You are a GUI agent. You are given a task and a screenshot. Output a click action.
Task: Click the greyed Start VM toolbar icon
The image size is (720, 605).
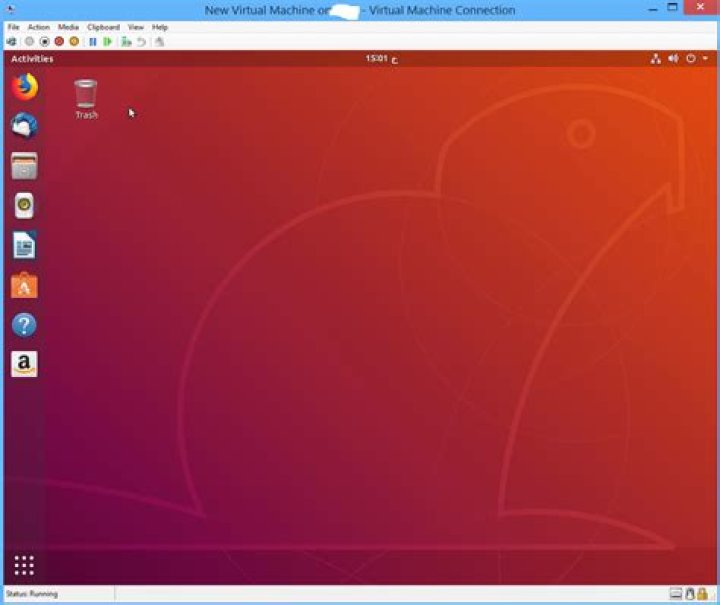[x=29, y=42]
